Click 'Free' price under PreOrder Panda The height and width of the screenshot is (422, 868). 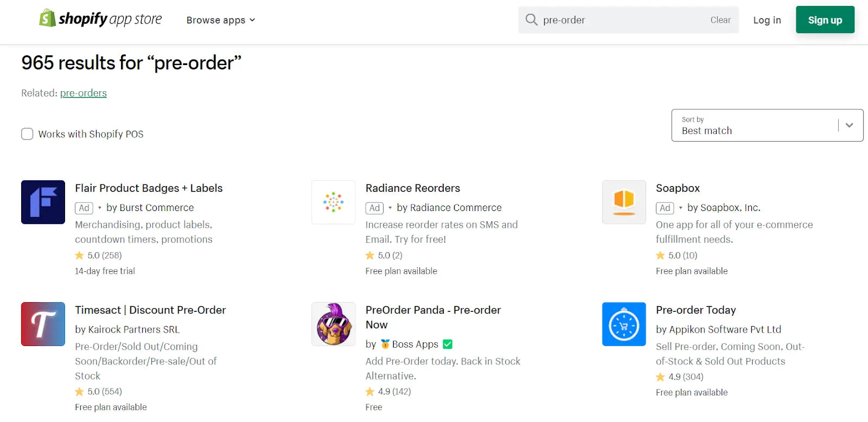click(x=374, y=407)
